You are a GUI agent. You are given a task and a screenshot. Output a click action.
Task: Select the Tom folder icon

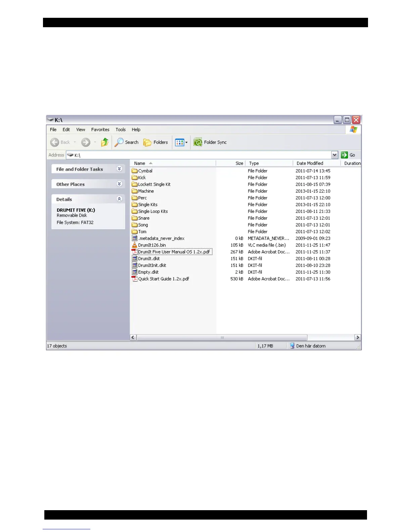[135, 232]
